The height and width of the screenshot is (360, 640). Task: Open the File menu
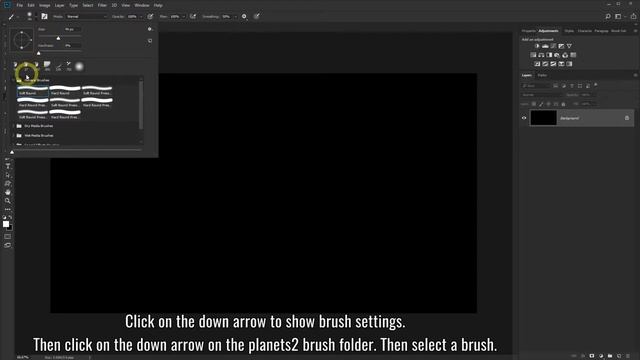click(x=20, y=5)
